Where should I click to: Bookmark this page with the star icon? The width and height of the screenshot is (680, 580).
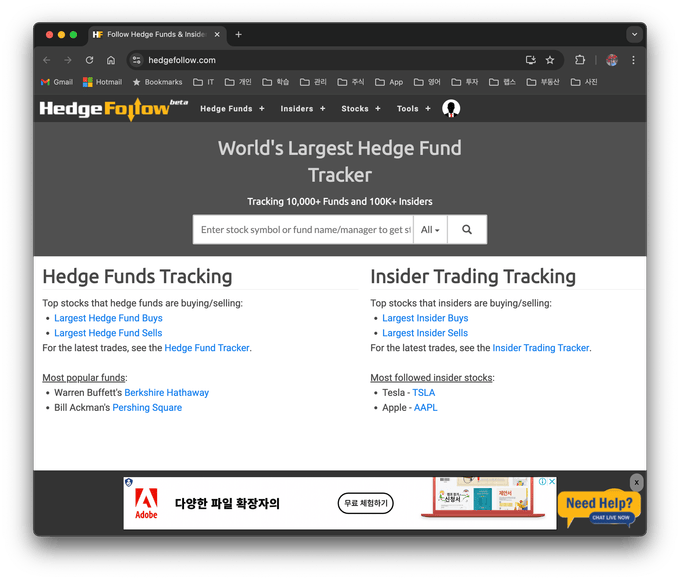(x=550, y=60)
